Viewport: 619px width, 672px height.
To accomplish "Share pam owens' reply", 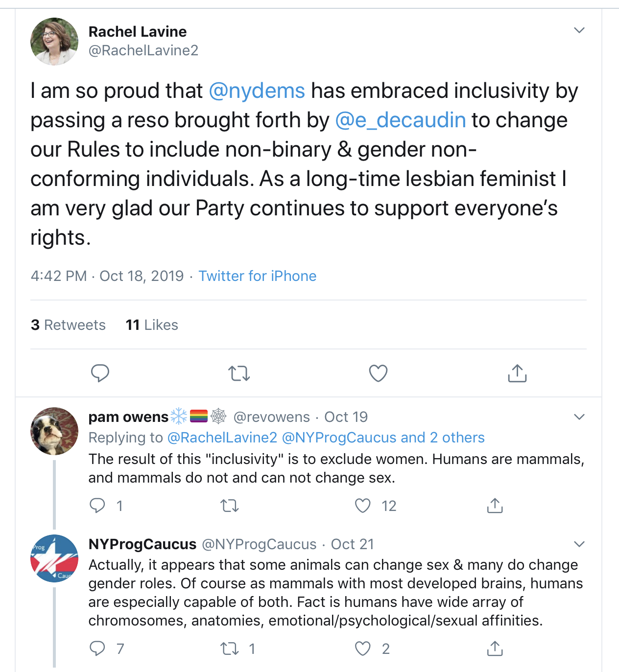I will point(495,506).
